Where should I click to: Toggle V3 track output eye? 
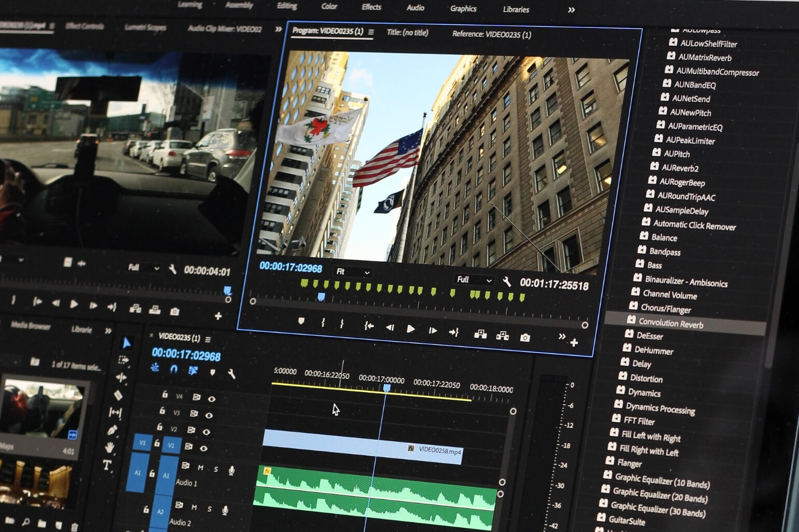click(x=209, y=415)
